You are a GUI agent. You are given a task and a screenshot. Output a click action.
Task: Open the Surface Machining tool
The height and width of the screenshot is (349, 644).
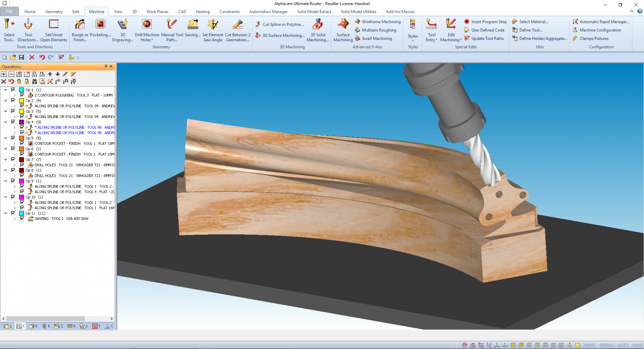[343, 30]
